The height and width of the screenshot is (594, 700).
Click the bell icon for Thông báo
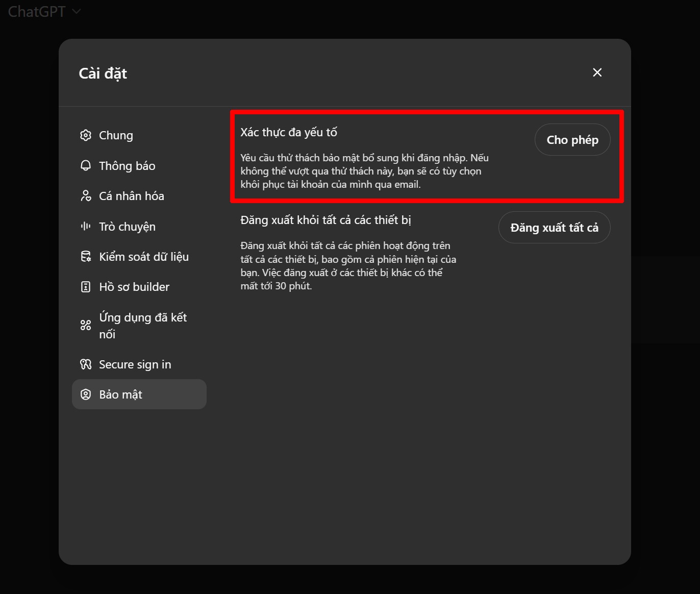click(x=86, y=165)
